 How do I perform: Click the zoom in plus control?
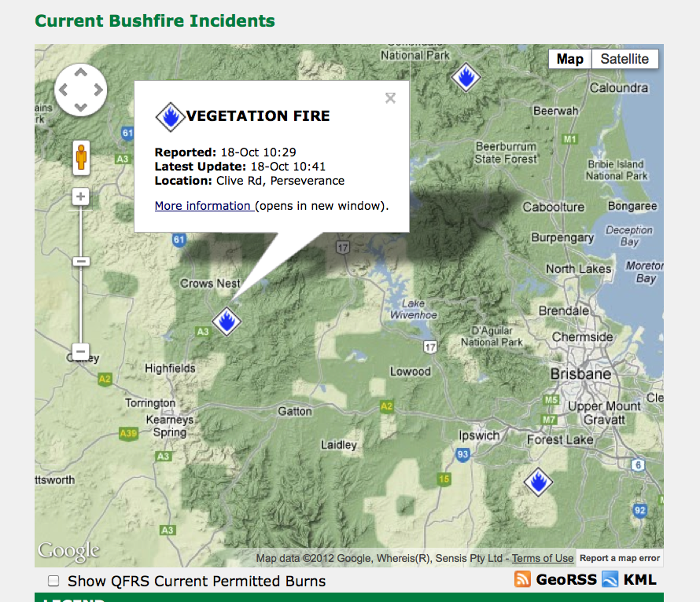click(x=80, y=196)
